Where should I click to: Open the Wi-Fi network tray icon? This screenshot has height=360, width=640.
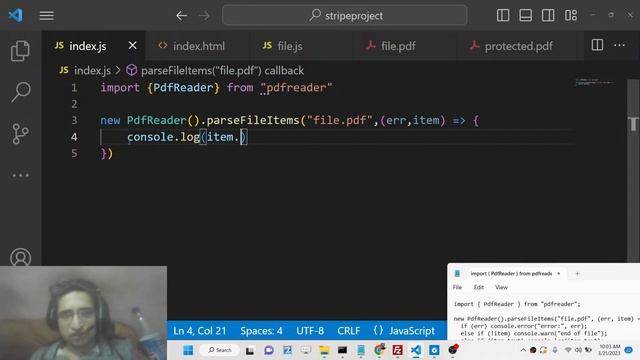(568, 350)
